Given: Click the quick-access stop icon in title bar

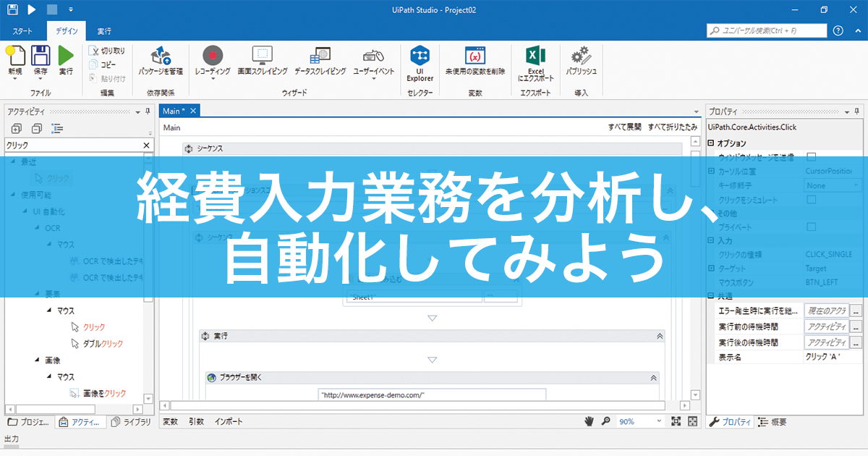Looking at the screenshot, I should (52, 10).
